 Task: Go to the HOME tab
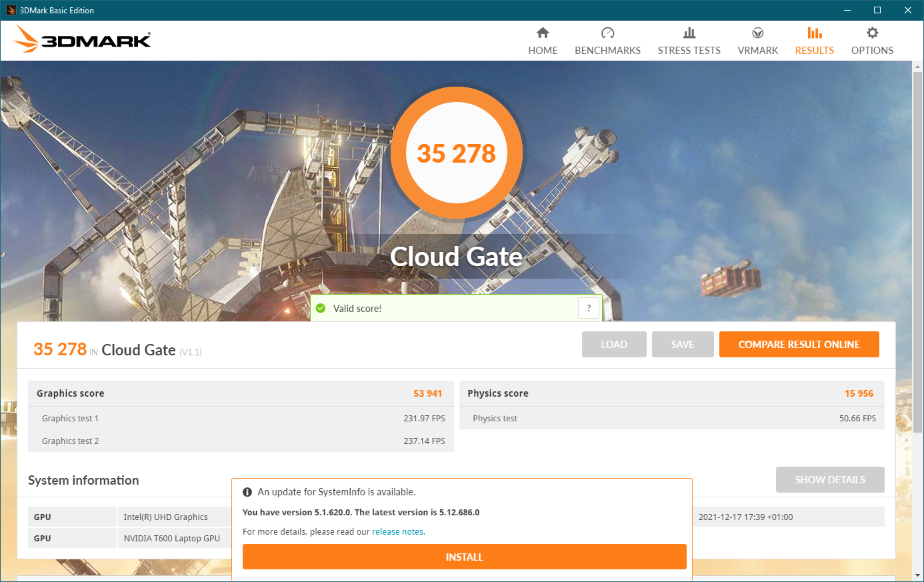[543, 50]
